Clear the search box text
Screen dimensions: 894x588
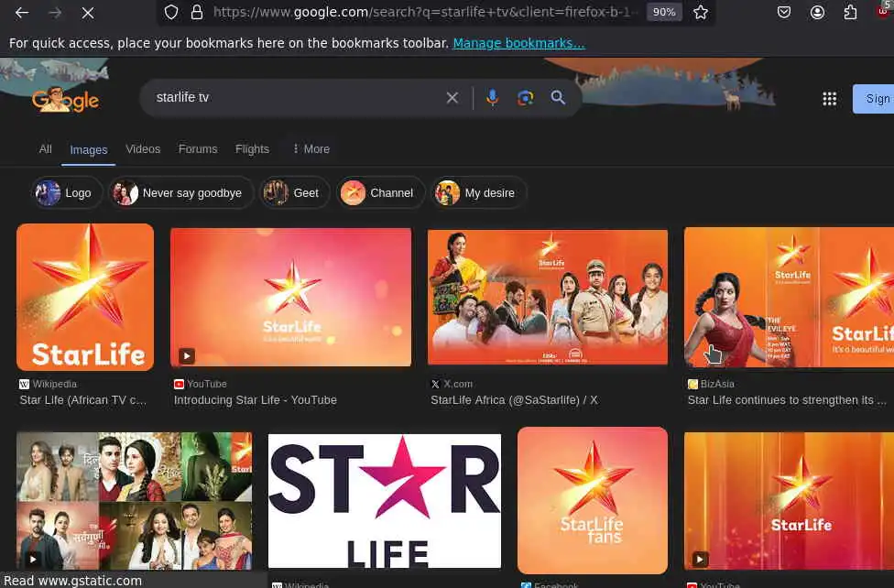[452, 98]
